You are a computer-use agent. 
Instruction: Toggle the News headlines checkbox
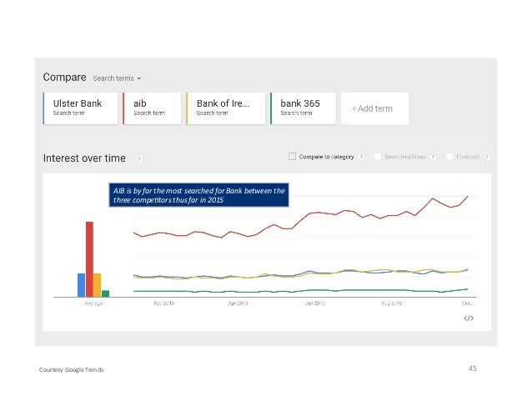pos(378,156)
